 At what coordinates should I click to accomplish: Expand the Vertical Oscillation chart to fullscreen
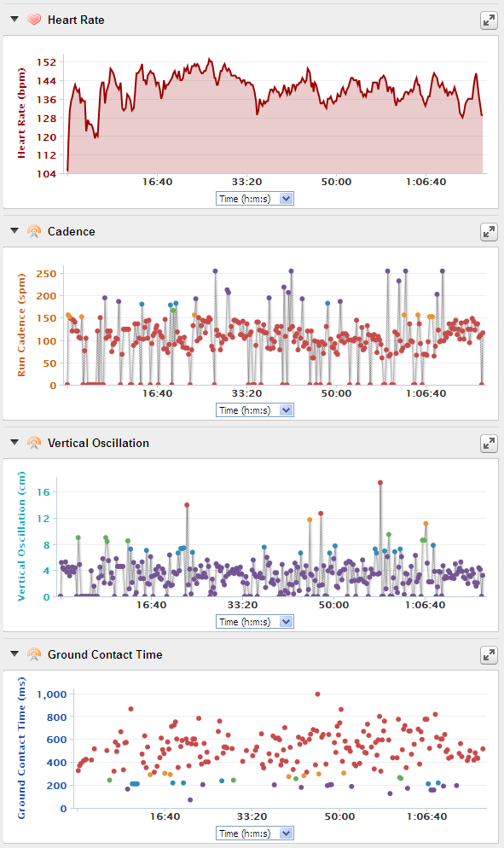coord(489,444)
